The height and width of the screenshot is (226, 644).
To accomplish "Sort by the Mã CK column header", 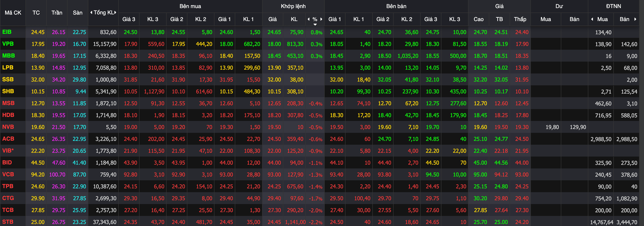I will pyautogui.click(x=13, y=13).
